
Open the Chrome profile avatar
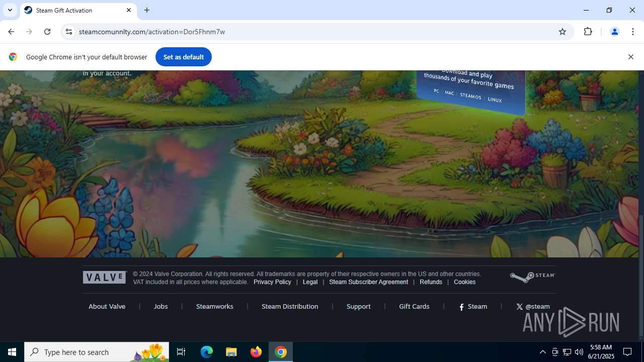click(x=614, y=32)
